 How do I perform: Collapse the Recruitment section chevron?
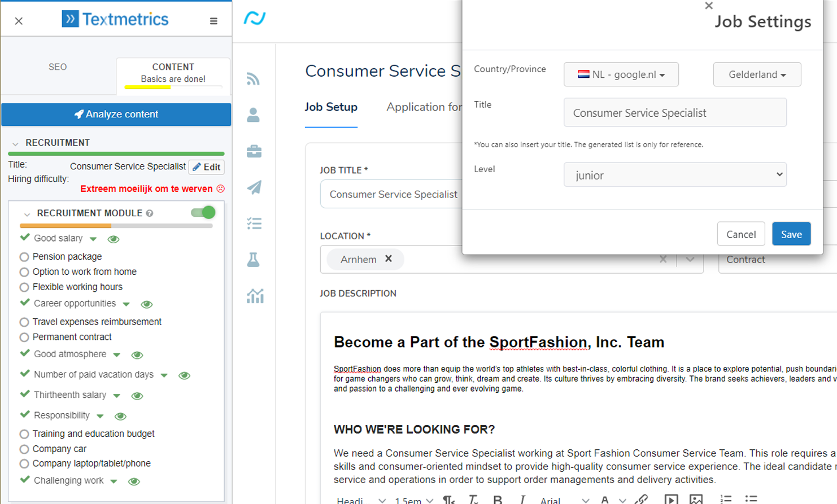coord(15,144)
